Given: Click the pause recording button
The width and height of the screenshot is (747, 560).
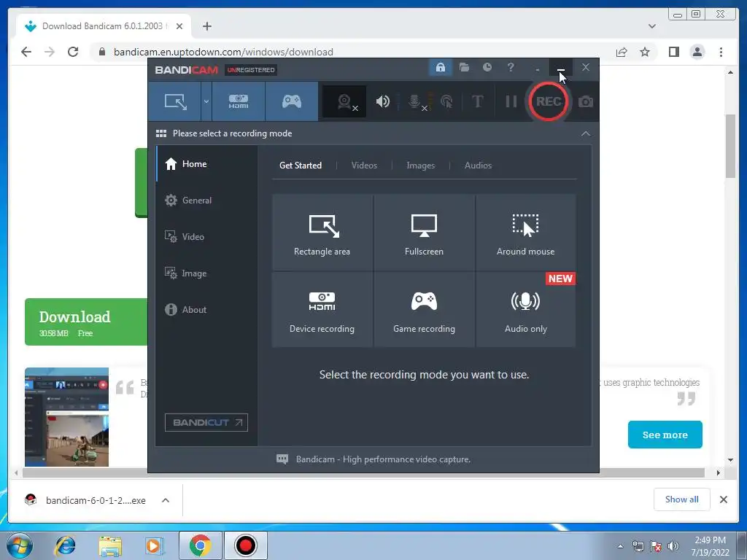Looking at the screenshot, I should pos(511,101).
